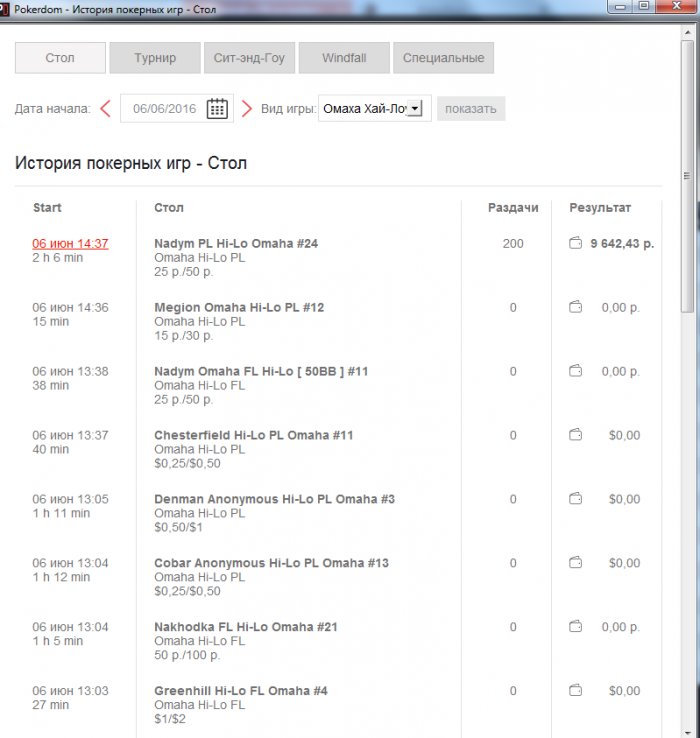Screen dimensions: 700x738
Task: Click the vertical scrollbar thumb
Action: [687, 176]
